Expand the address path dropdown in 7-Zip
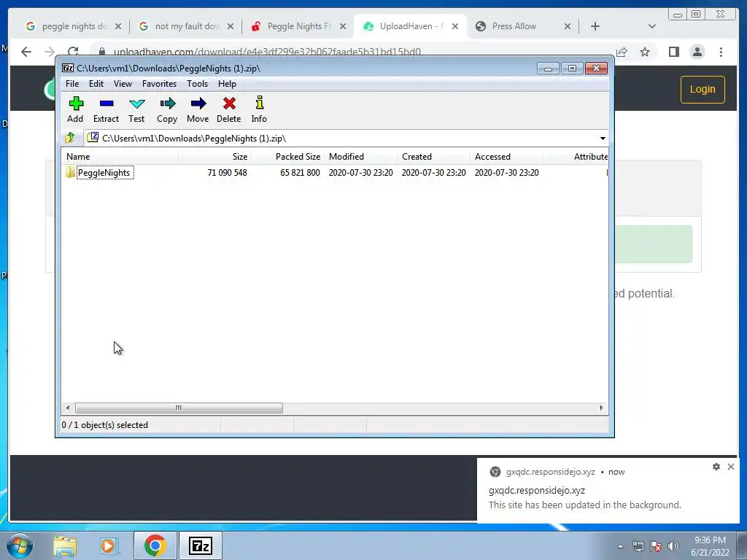 [603, 139]
